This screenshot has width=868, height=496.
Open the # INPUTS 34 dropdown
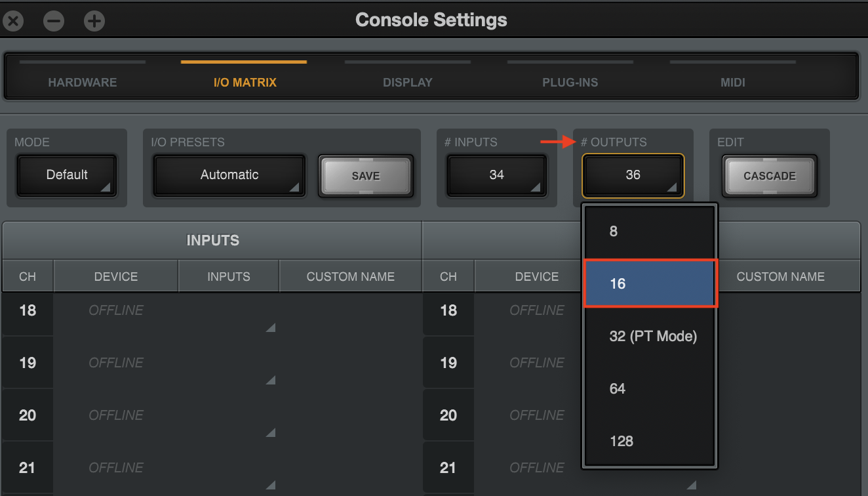point(497,175)
